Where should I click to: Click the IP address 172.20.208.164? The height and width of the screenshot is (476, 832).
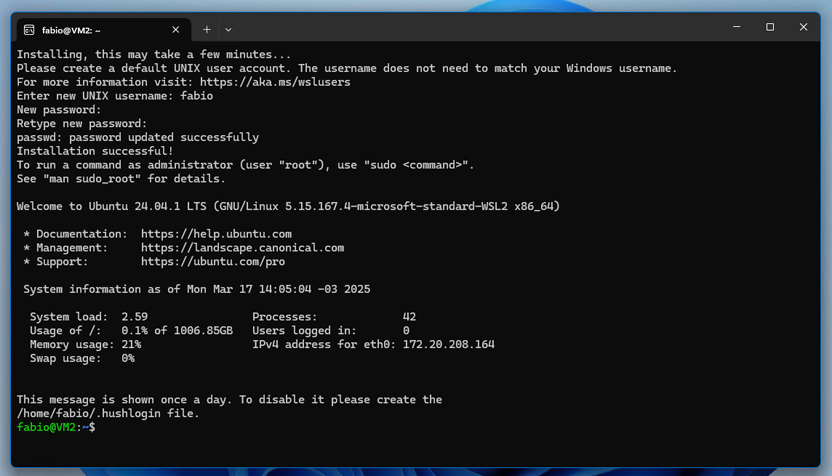[x=448, y=344]
